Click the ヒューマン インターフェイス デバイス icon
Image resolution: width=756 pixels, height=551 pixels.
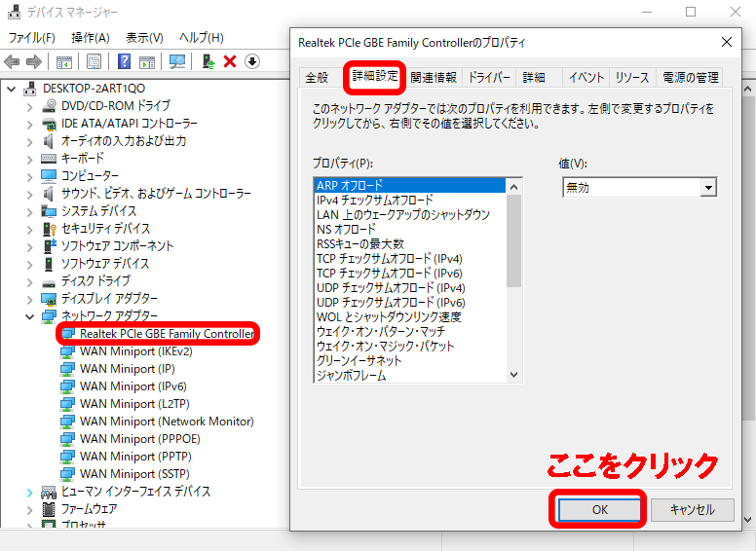pyautogui.click(x=49, y=492)
